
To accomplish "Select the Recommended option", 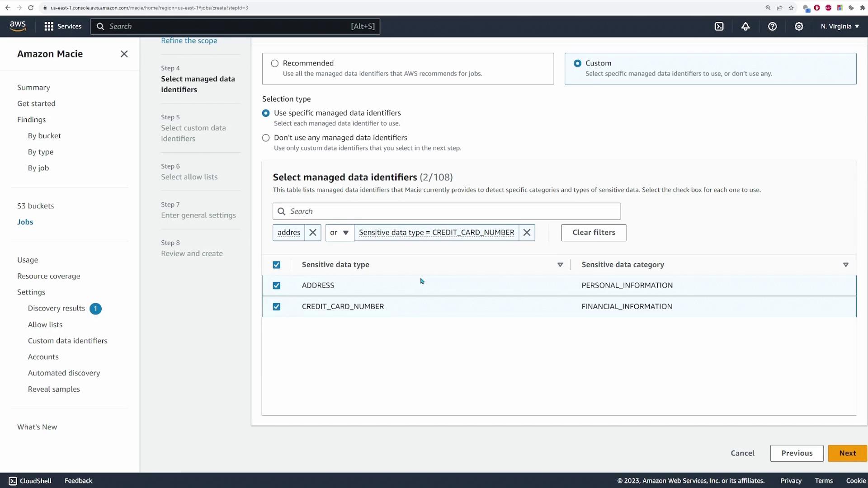I will tap(274, 63).
